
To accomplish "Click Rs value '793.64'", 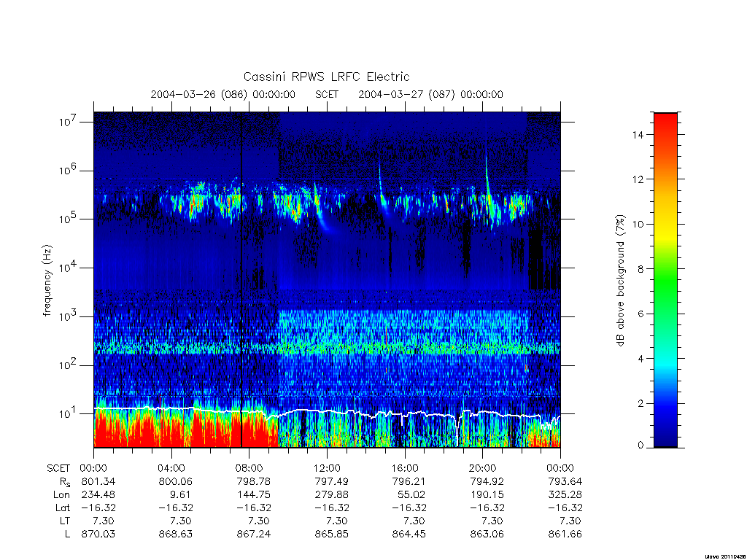I will (x=565, y=481).
